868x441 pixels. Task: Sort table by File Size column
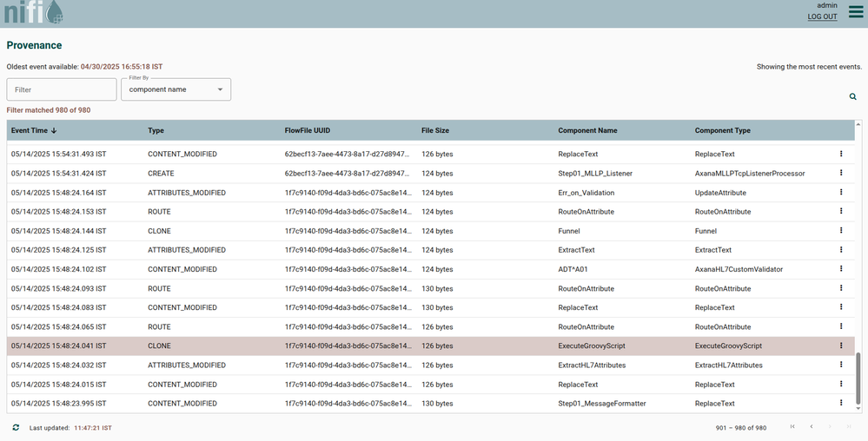coord(434,131)
